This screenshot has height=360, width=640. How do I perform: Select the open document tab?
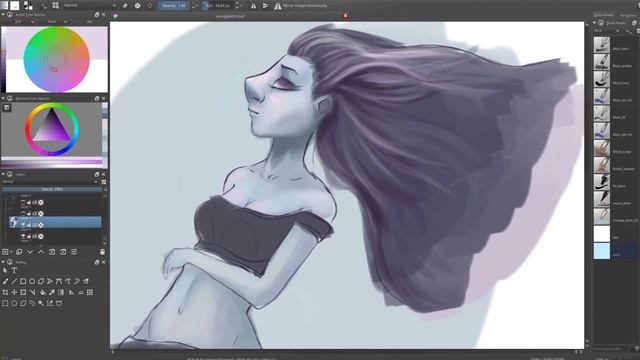pyautogui.click(x=230, y=16)
